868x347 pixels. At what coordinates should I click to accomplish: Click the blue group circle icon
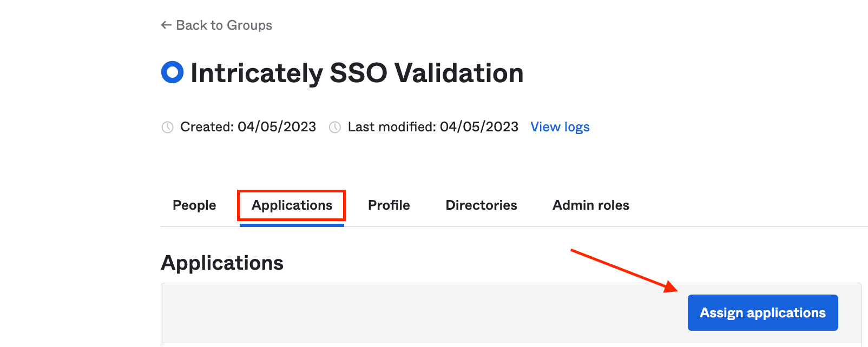point(173,72)
